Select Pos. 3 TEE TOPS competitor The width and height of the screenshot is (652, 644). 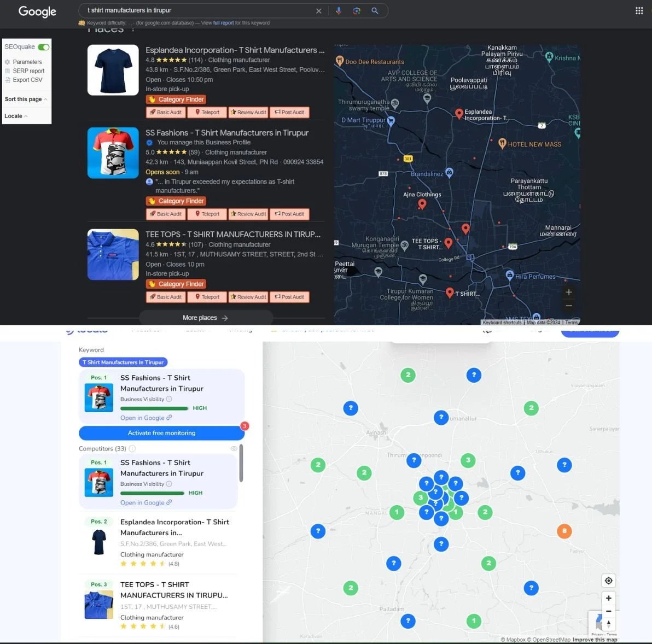158,605
